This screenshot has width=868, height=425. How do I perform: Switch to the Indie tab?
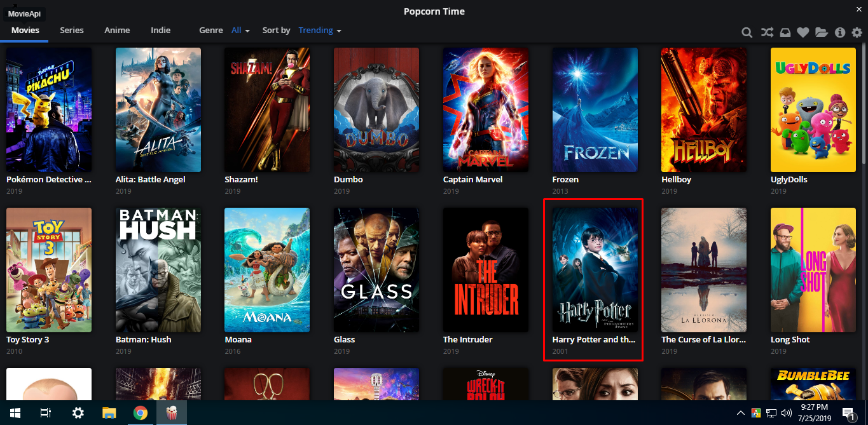[x=160, y=30]
